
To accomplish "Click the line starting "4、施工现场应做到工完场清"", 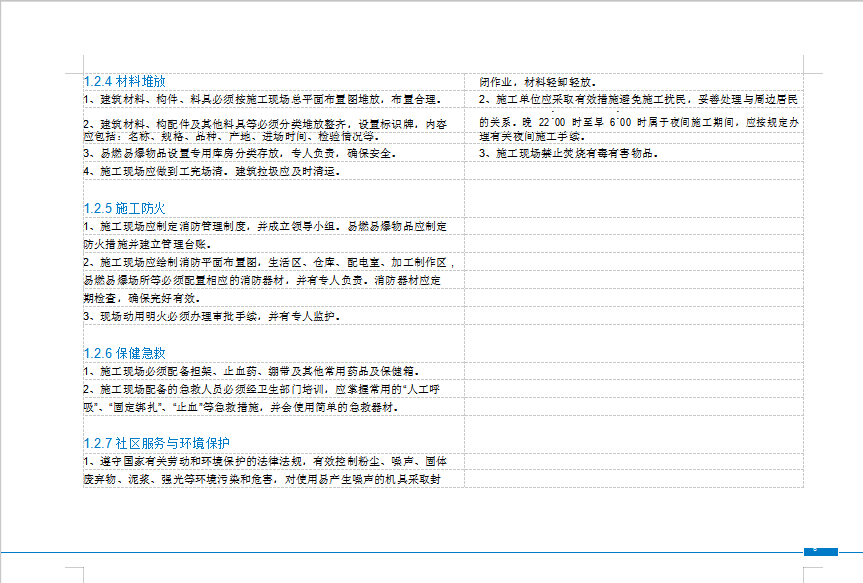I will (212, 172).
